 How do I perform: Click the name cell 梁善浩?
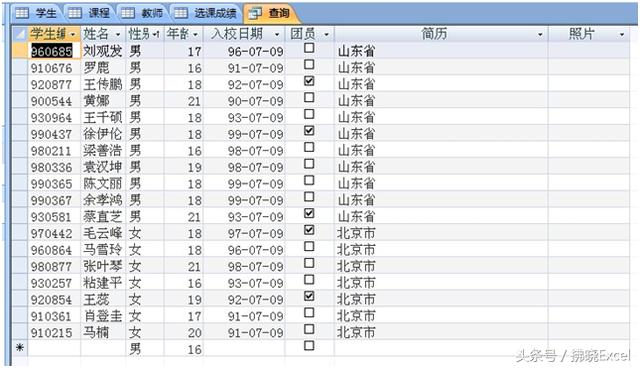(103, 151)
